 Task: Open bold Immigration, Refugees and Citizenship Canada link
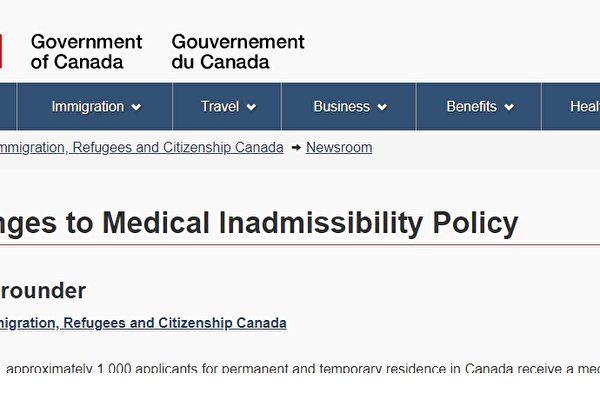pyautogui.click(x=143, y=323)
